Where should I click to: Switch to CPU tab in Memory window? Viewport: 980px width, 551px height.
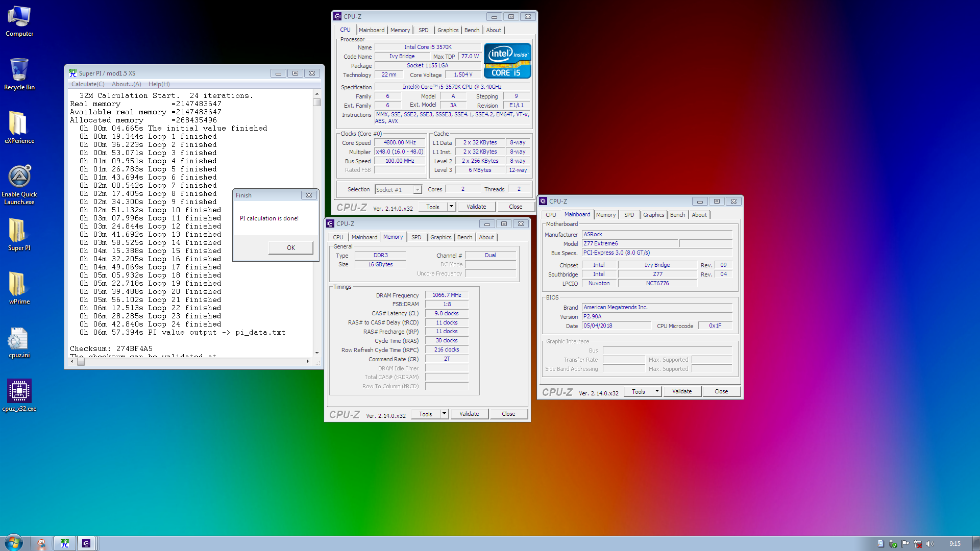[338, 237]
